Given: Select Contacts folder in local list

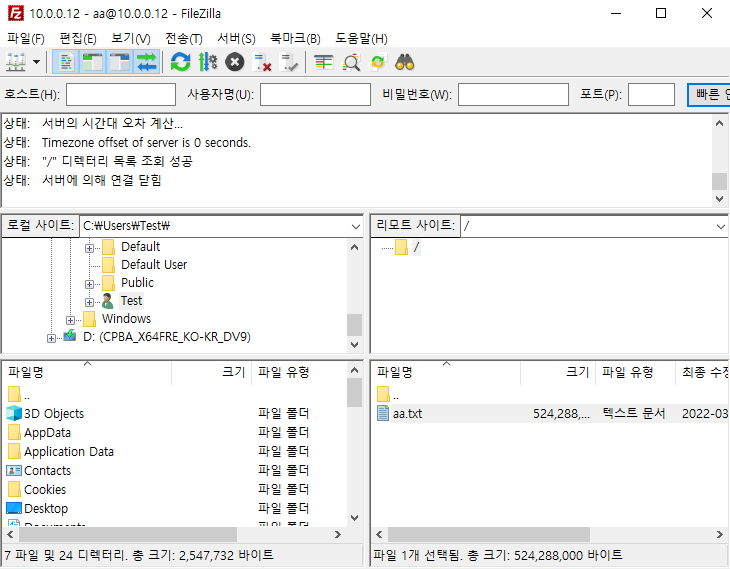Looking at the screenshot, I should [x=47, y=471].
